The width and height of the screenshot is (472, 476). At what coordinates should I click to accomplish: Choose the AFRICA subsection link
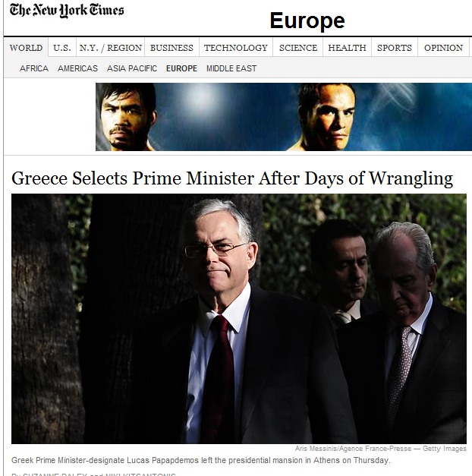pos(34,68)
